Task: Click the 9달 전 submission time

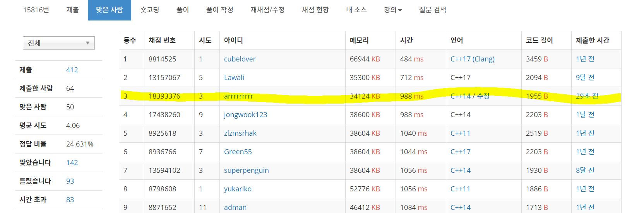Action: click(585, 78)
